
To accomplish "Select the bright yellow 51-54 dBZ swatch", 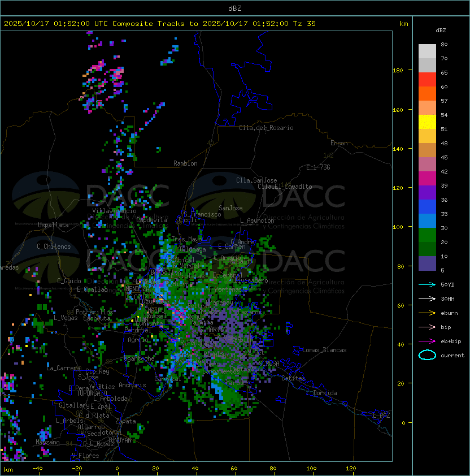I will [x=427, y=122].
